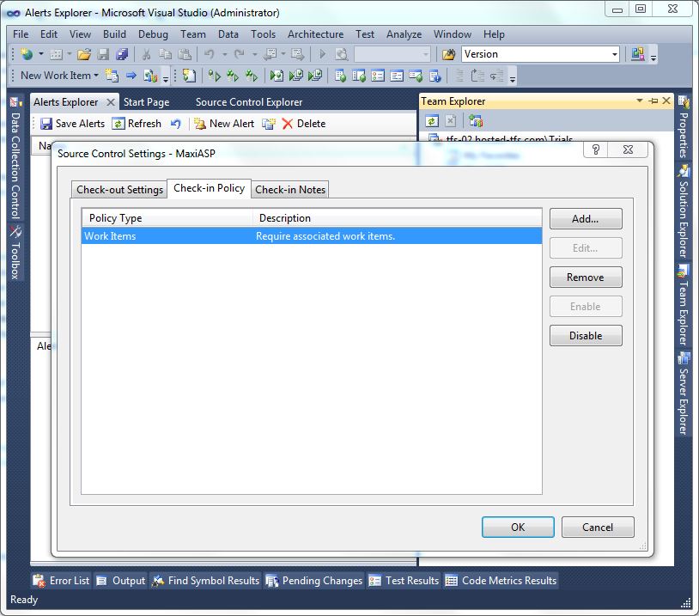Viewport: 699px width, 616px height.
Task: Click the connect to team project icon
Action: (476, 121)
